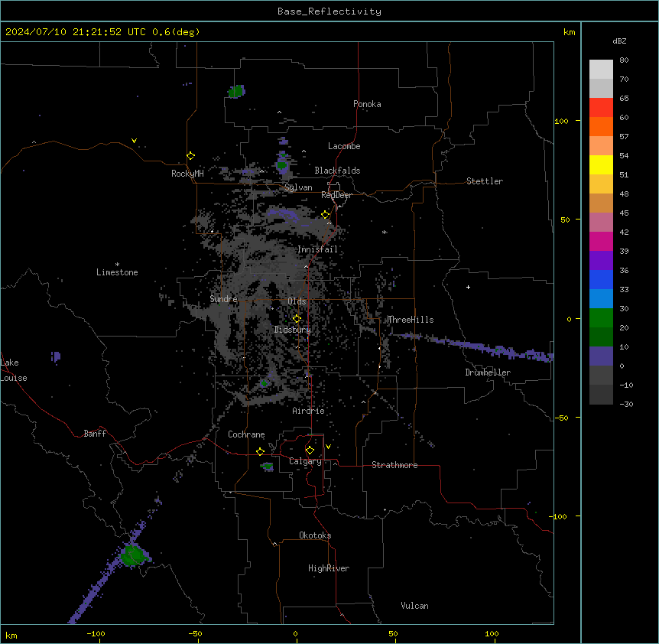Click the ThreeHills label
659x644 pixels.
411,320
